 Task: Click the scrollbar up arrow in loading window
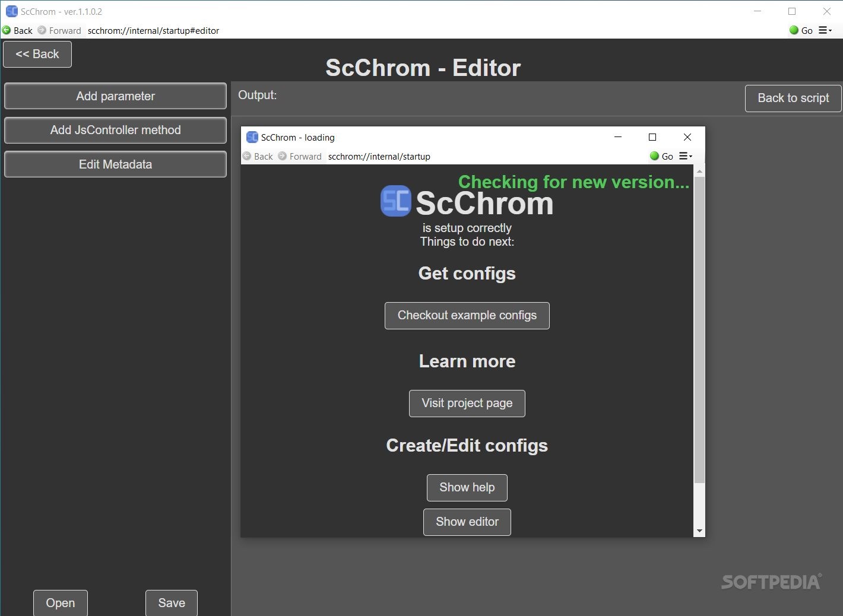tap(699, 171)
